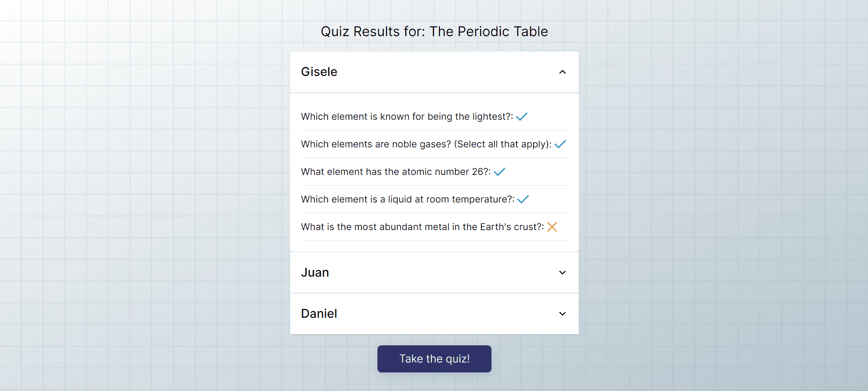
Task: Click the checkmark next to the noble gases question
Action: [x=560, y=144]
